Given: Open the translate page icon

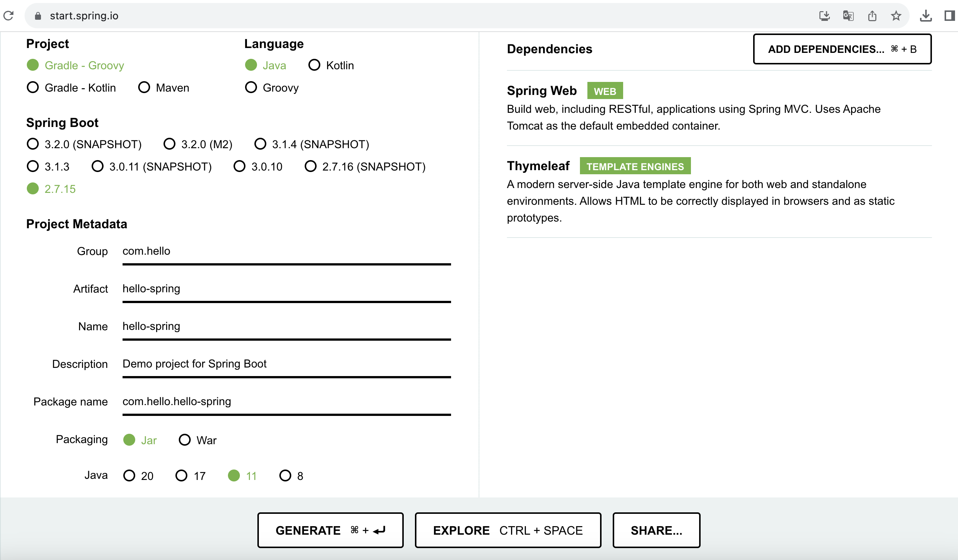Looking at the screenshot, I should 848,16.
